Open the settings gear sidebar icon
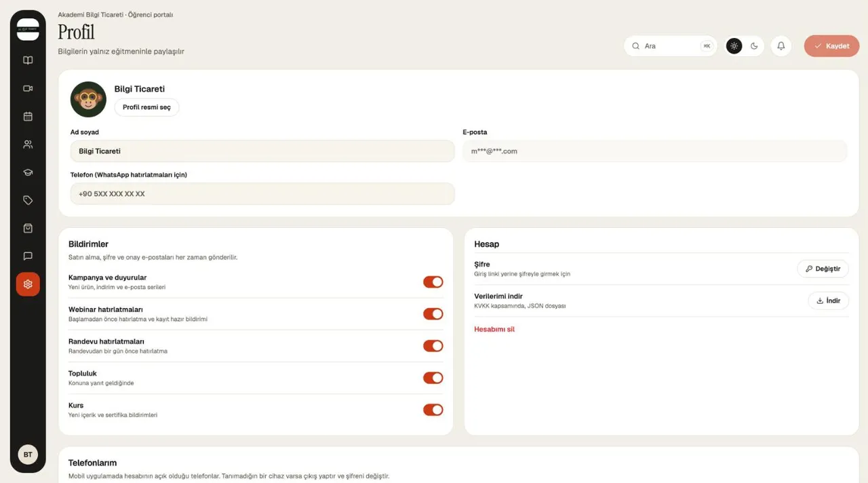 coord(28,284)
